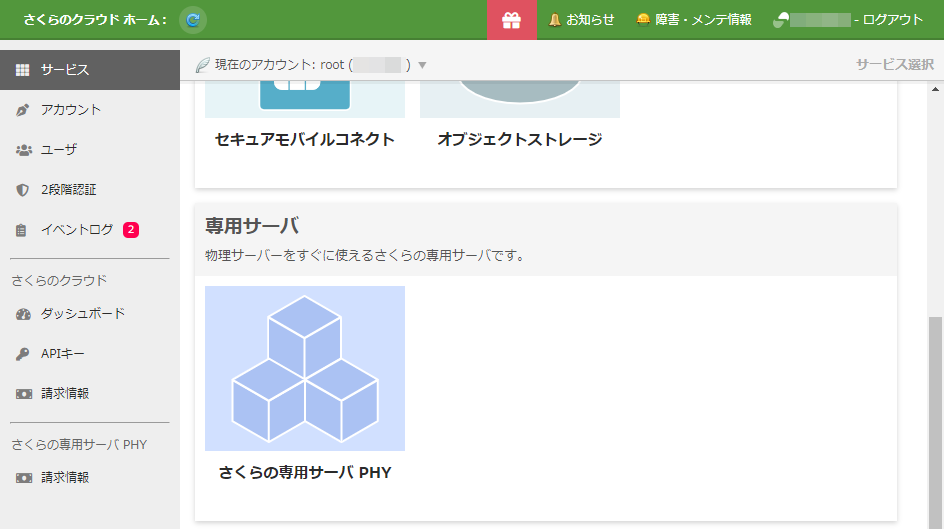Click the 2段階認証 shield icon
The width and height of the screenshot is (944, 529).
(x=22, y=190)
